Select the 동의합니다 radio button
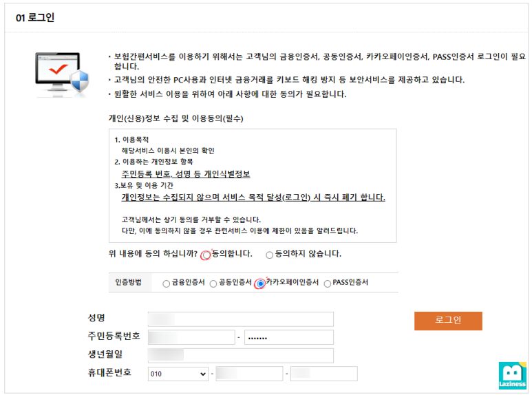Screen dimensions: 532x395 [206, 255]
